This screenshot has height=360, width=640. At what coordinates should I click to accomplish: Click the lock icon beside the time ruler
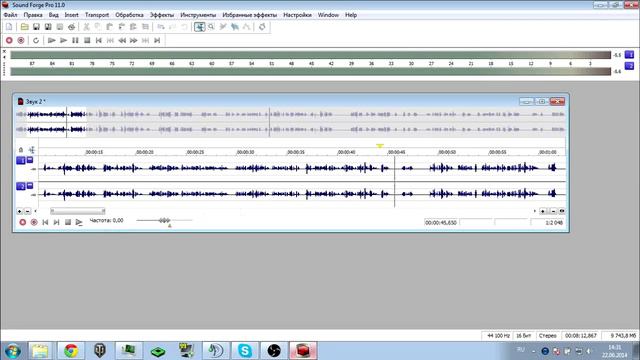[21, 150]
